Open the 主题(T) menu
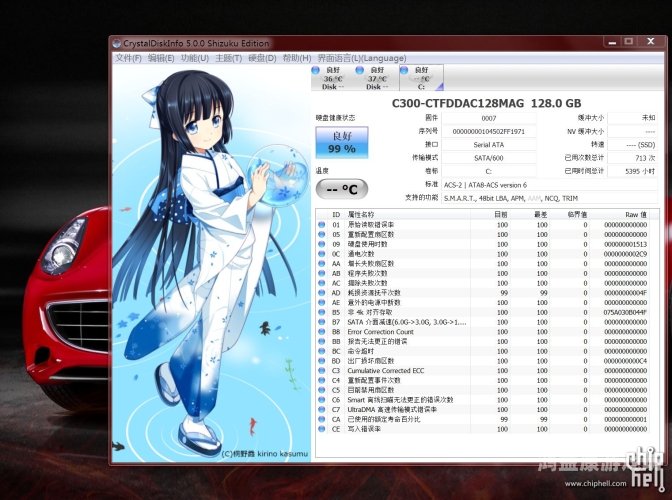 [229, 58]
